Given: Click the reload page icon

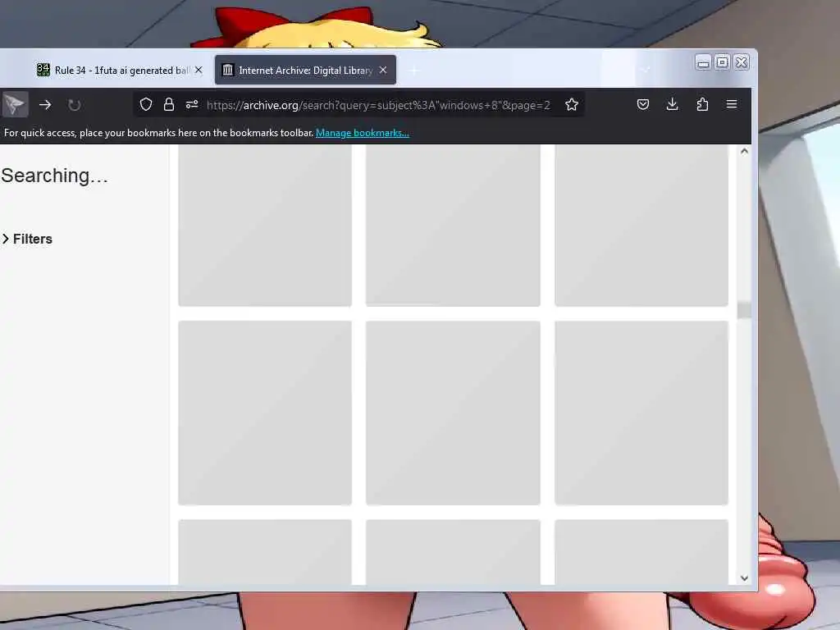Looking at the screenshot, I should coord(75,105).
